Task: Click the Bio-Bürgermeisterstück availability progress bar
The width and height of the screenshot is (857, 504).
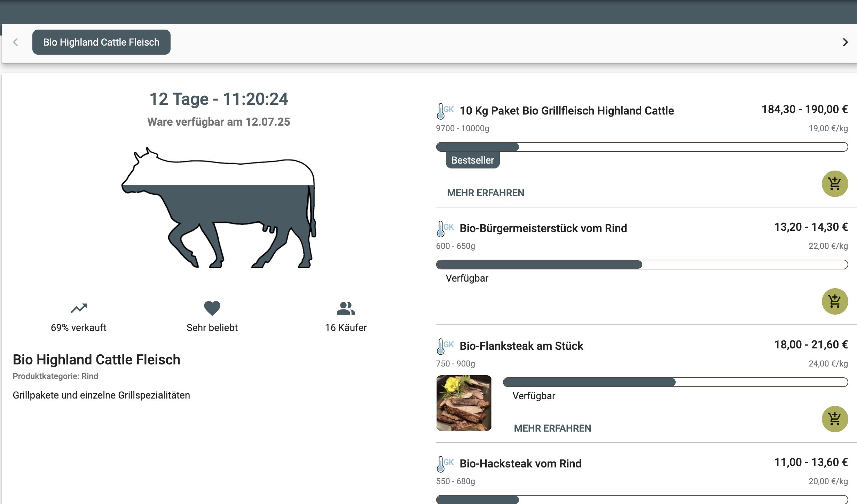Action: (x=642, y=265)
